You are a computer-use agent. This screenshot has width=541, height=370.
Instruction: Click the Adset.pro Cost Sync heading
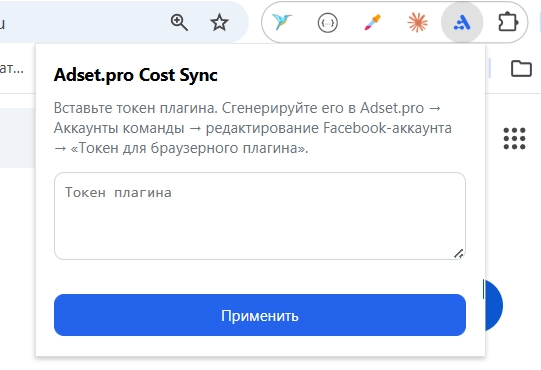pos(136,75)
